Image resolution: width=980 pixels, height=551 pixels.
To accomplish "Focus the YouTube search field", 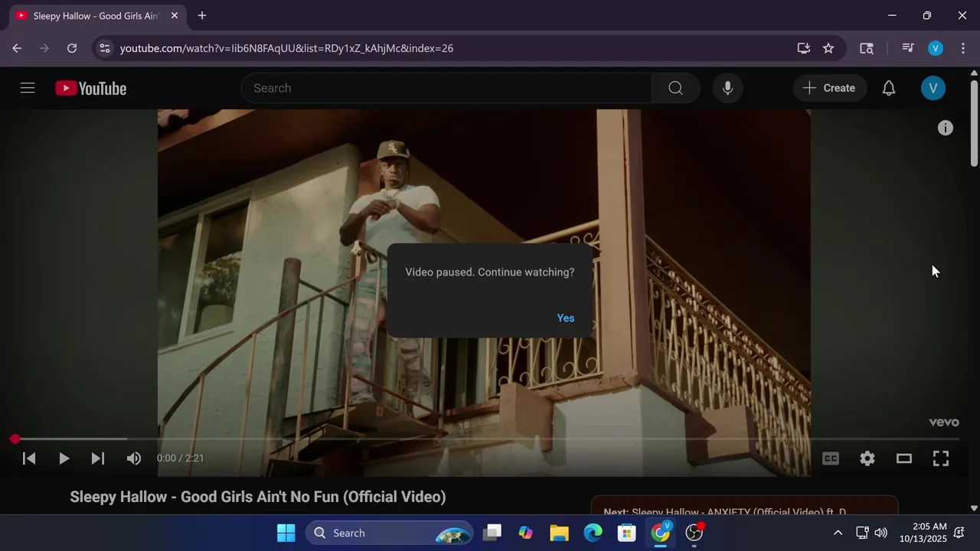I will (x=446, y=88).
